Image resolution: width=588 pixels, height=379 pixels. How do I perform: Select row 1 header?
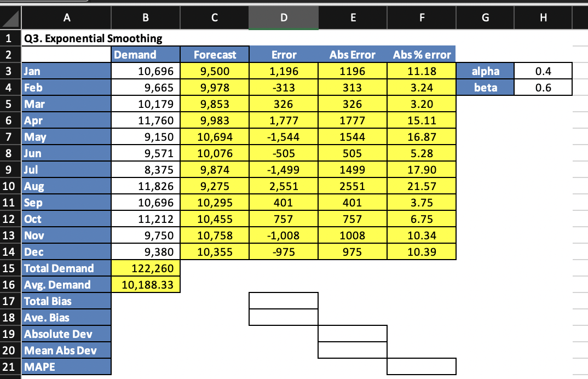point(9,38)
